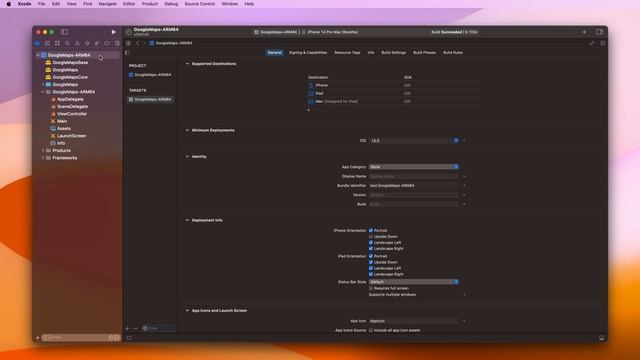Click the add editor icon at top right
The width and height of the screenshot is (640, 360).
602,43
